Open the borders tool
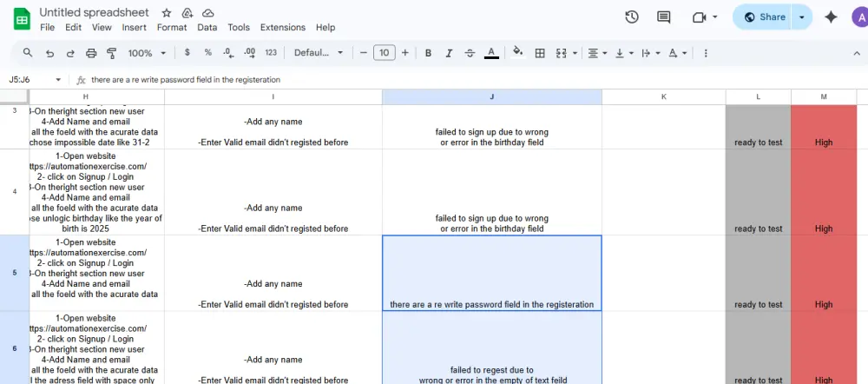Viewport: 868px width, 384px height. tap(540, 53)
